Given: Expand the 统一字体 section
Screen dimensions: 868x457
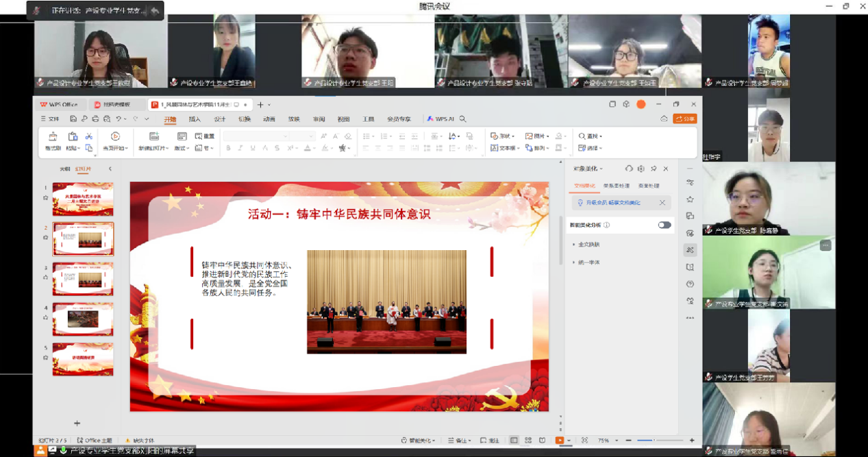Looking at the screenshot, I should click(588, 262).
